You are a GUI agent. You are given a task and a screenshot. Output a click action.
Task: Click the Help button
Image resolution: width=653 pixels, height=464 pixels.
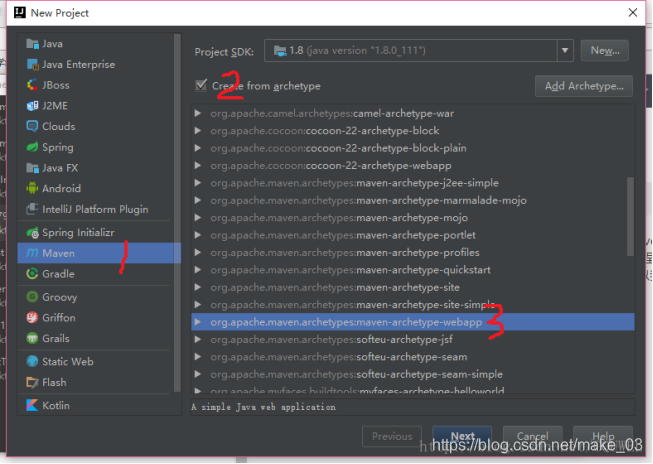tap(603, 436)
